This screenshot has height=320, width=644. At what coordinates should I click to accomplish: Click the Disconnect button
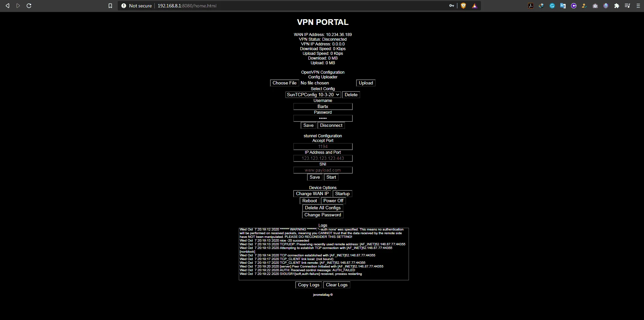tap(331, 126)
